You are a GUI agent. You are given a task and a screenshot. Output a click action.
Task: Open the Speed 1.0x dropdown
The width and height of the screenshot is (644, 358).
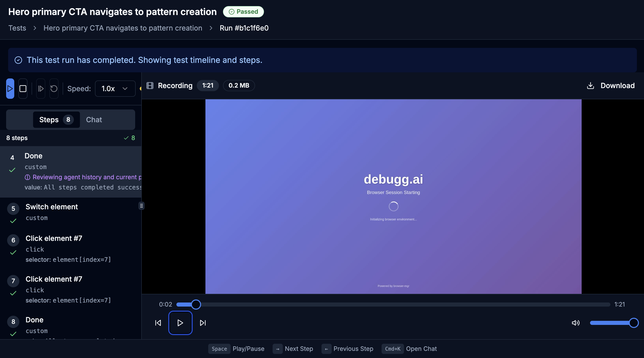click(115, 89)
